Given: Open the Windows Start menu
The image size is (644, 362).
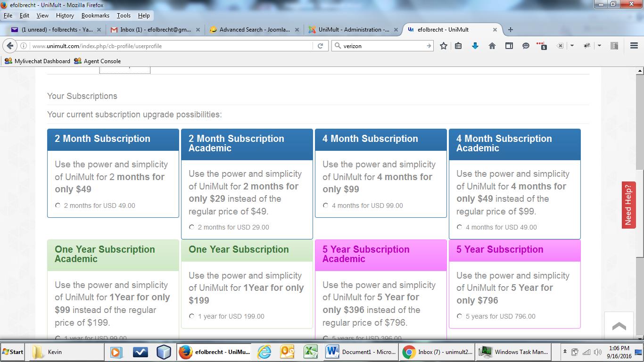Looking at the screenshot, I should [13, 352].
